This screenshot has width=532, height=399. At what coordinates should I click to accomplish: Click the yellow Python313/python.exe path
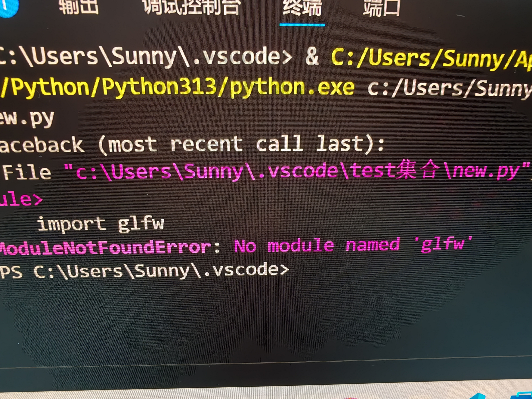click(x=177, y=87)
